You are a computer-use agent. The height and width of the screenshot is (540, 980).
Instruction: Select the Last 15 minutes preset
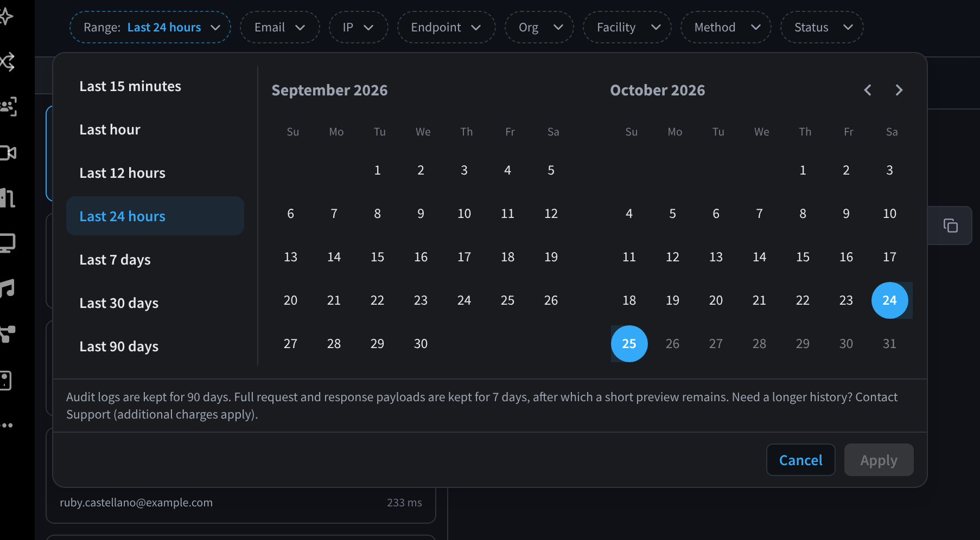[155, 86]
